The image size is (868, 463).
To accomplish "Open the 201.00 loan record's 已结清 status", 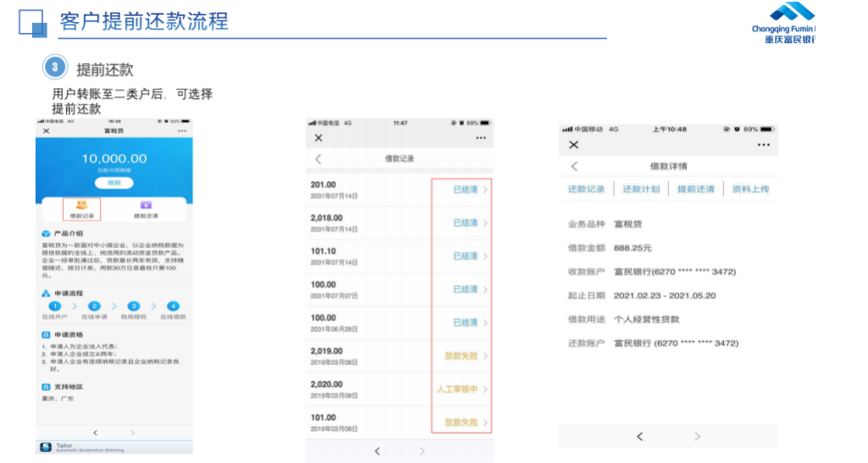I will (465, 190).
